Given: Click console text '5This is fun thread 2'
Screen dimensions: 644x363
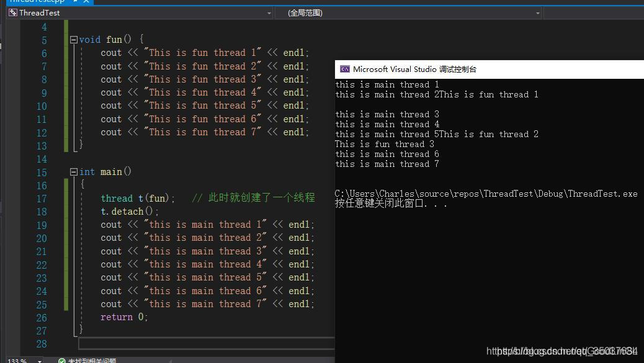Looking at the screenshot, I should (486, 134).
